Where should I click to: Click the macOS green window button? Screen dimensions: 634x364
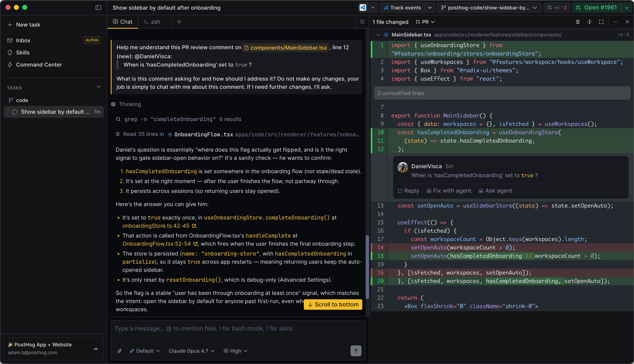(25, 8)
